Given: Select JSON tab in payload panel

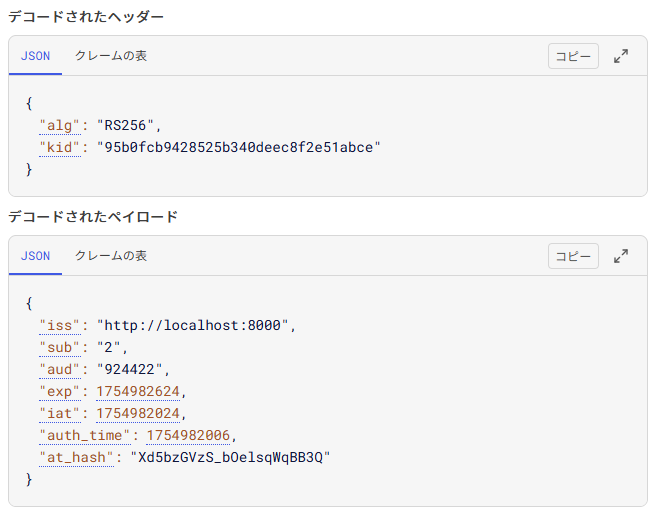Looking at the screenshot, I should click(x=36, y=256).
